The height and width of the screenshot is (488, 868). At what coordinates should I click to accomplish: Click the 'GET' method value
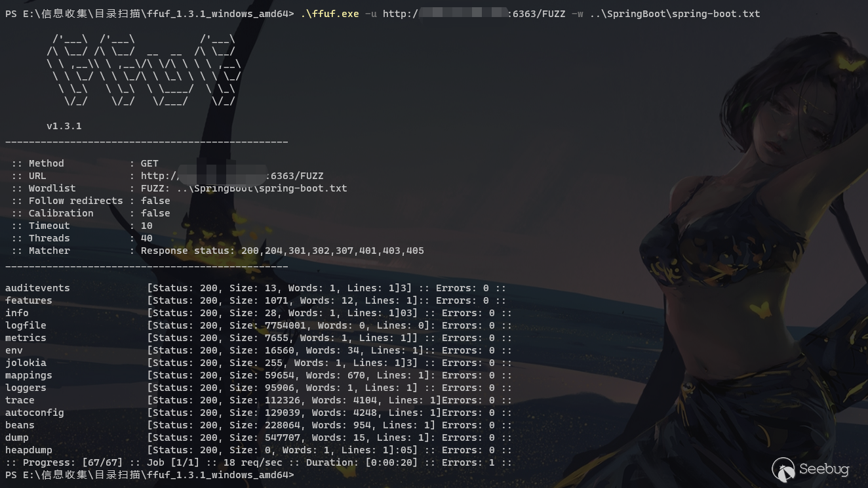pos(149,163)
